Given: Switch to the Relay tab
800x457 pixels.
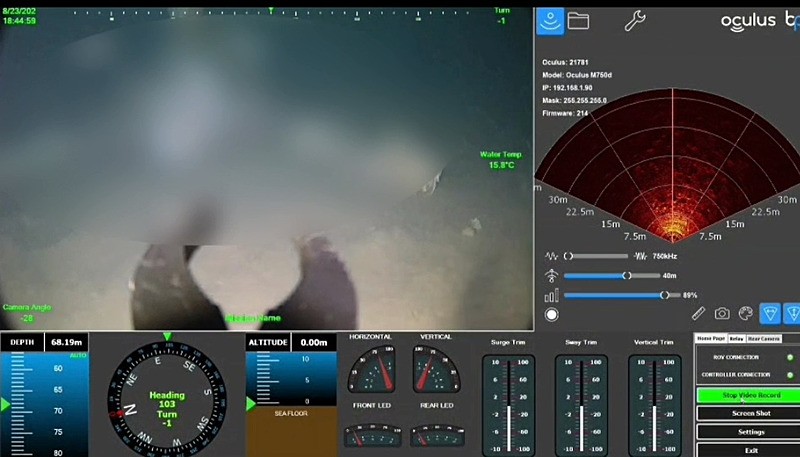Looking at the screenshot, I should click(735, 339).
